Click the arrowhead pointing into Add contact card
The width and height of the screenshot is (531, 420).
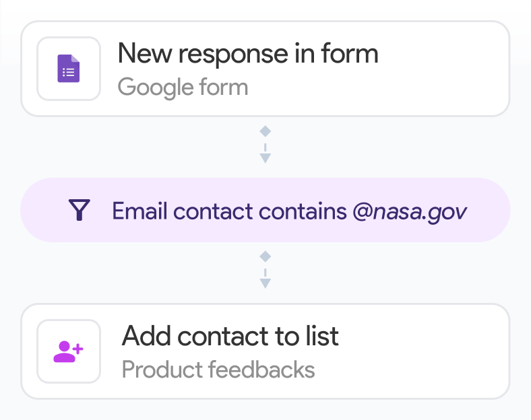[x=265, y=284]
